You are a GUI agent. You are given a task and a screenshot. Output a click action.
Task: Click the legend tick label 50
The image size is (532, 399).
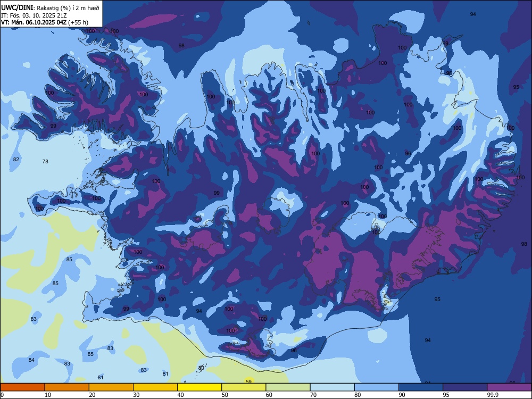point(225,395)
